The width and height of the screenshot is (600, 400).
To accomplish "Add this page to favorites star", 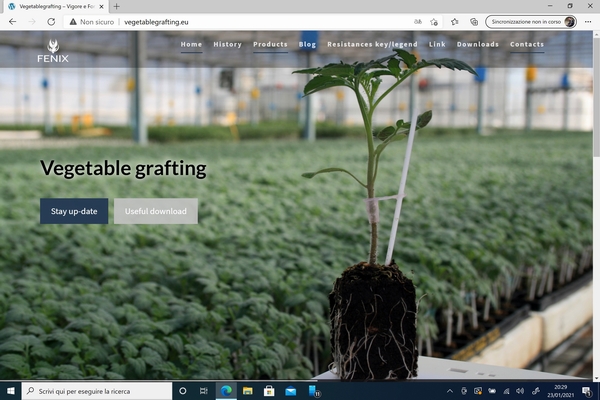I will click(x=434, y=21).
